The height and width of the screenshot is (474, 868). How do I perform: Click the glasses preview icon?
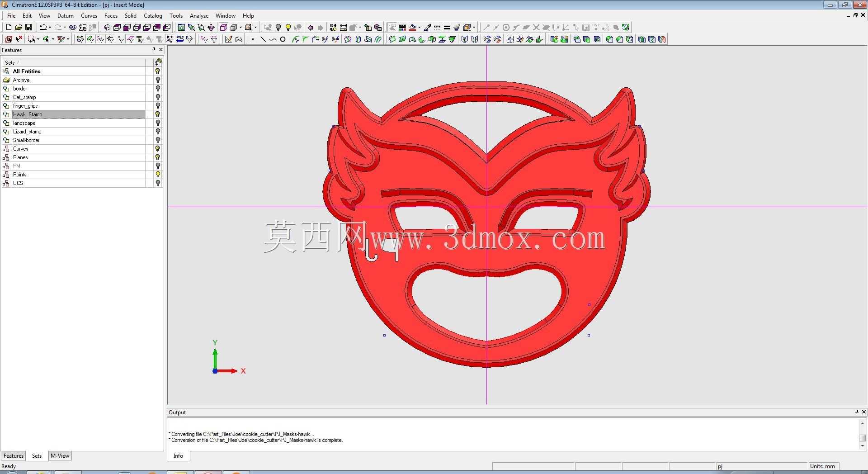pos(72,27)
